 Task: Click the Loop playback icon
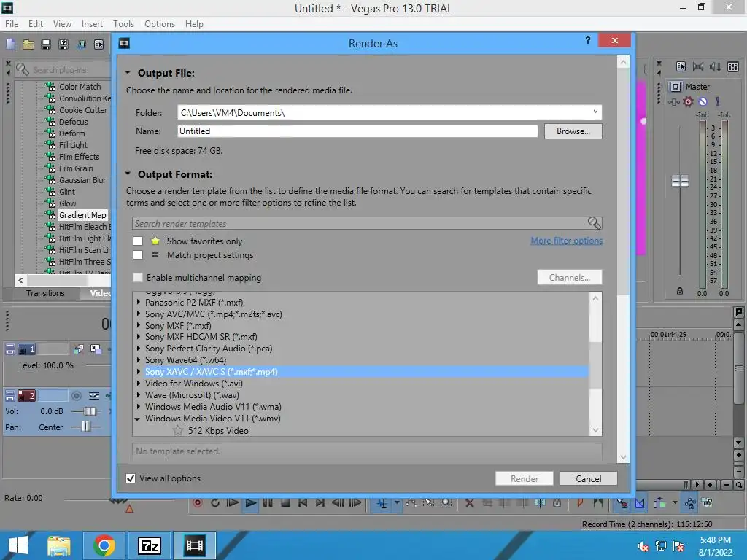pyautogui.click(x=215, y=503)
